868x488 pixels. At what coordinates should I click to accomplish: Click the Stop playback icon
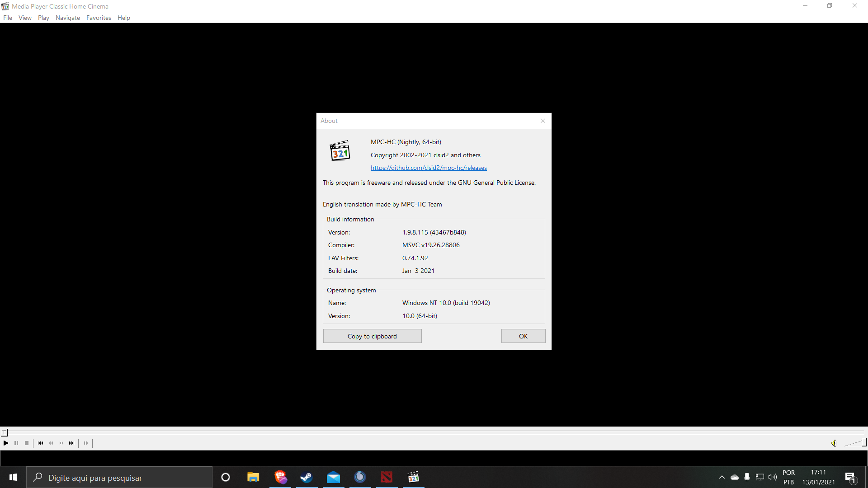[27, 443]
